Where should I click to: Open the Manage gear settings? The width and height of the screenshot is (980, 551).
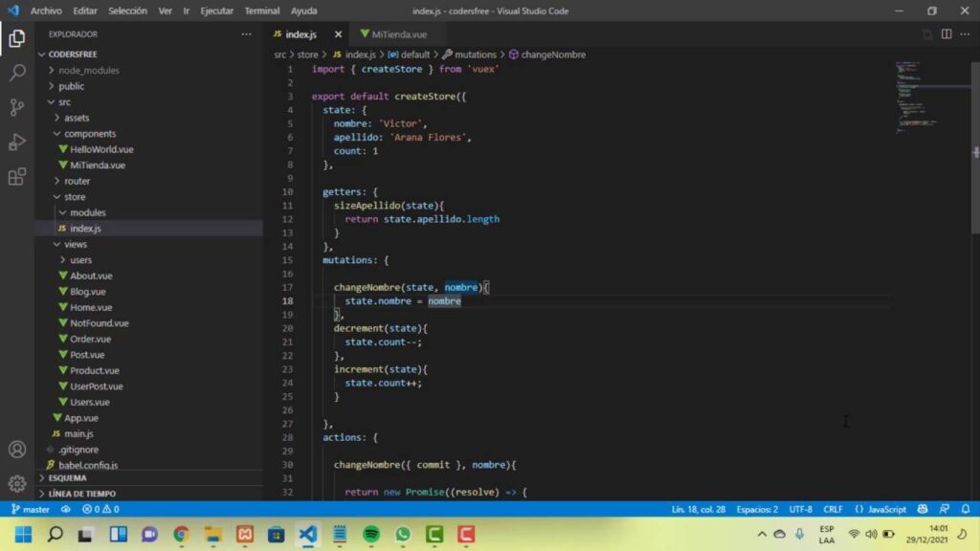tap(17, 483)
